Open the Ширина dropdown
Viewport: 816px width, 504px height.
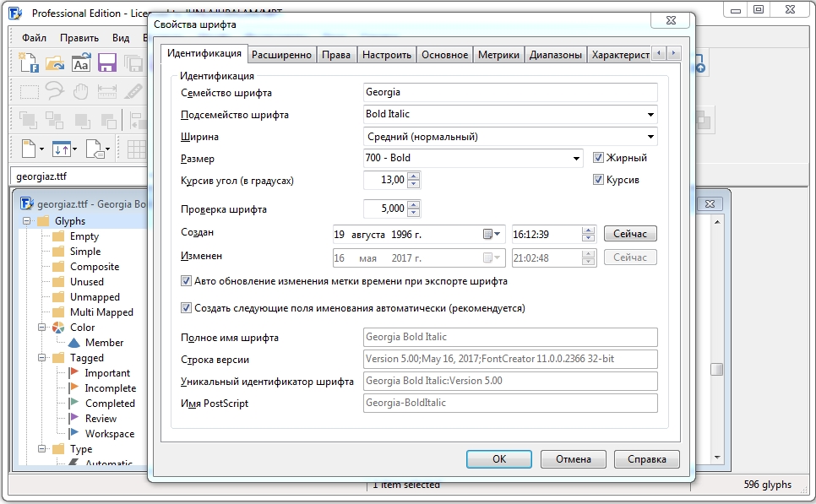click(650, 136)
